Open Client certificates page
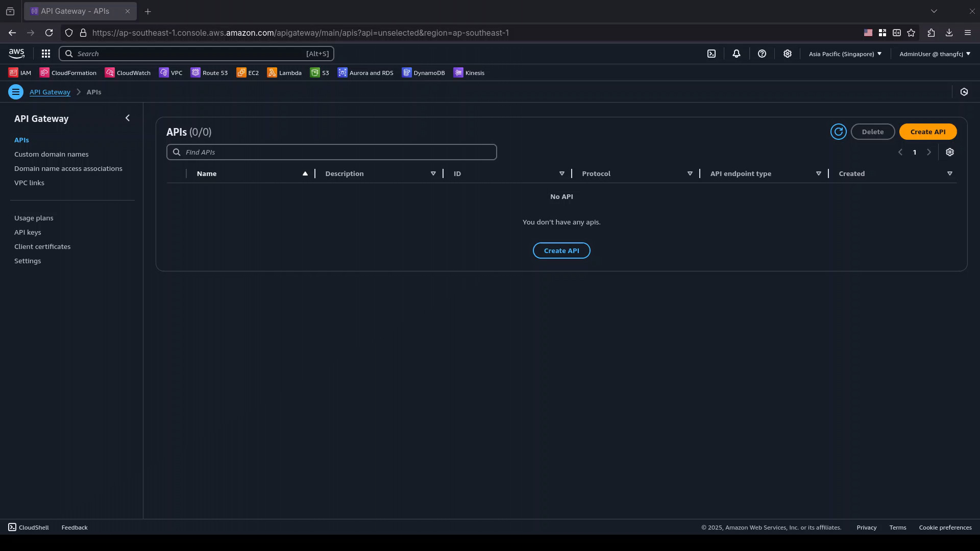The width and height of the screenshot is (980, 551). [42, 246]
